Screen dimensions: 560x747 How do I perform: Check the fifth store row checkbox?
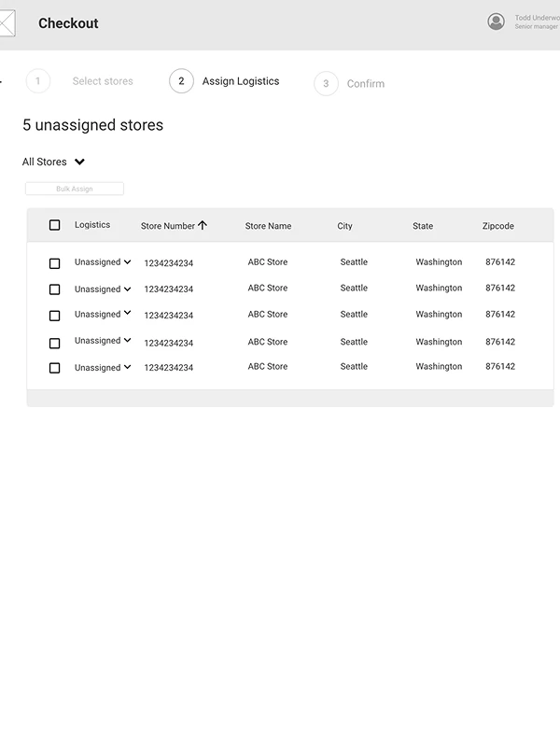pyautogui.click(x=55, y=368)
